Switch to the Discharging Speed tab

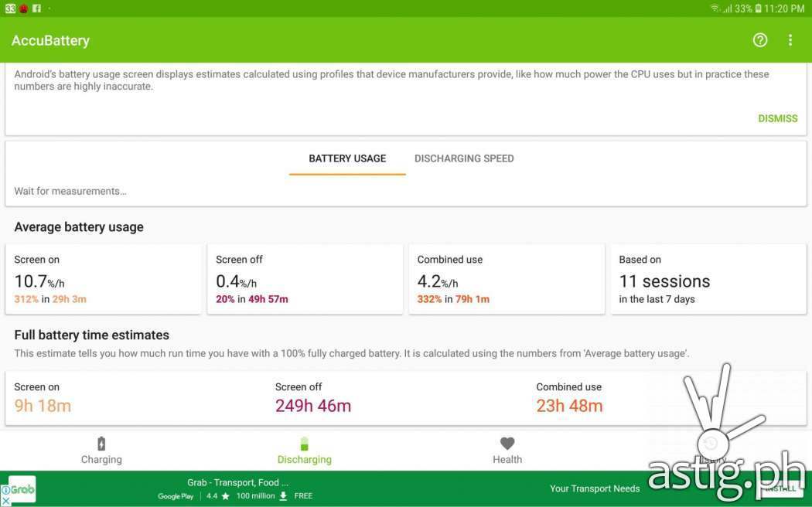464,158
